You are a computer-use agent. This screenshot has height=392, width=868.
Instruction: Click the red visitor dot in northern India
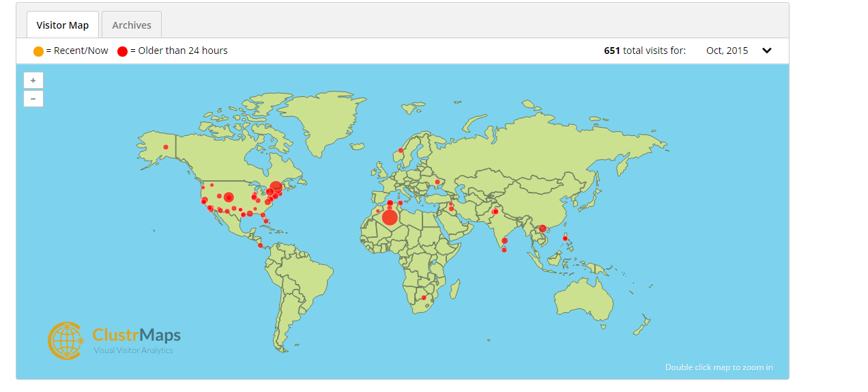click(495, 212)
